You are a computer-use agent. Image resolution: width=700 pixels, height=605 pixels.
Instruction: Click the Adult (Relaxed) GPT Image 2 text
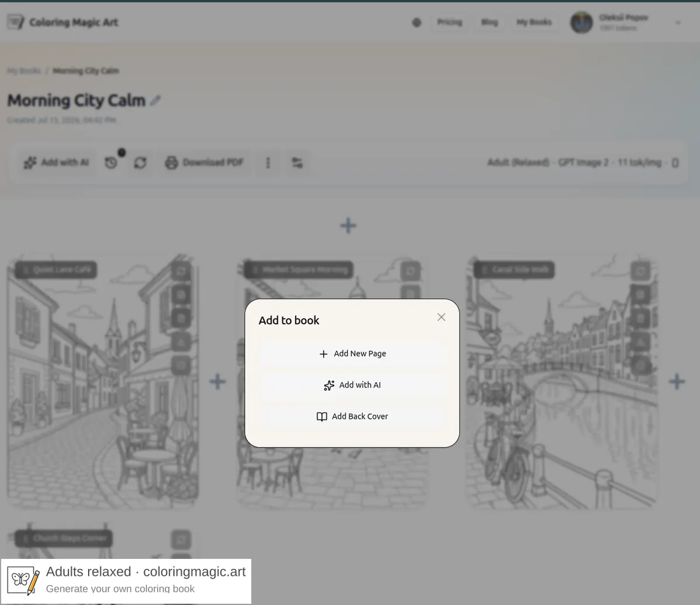pyautogui.click(x=575, y=162)
